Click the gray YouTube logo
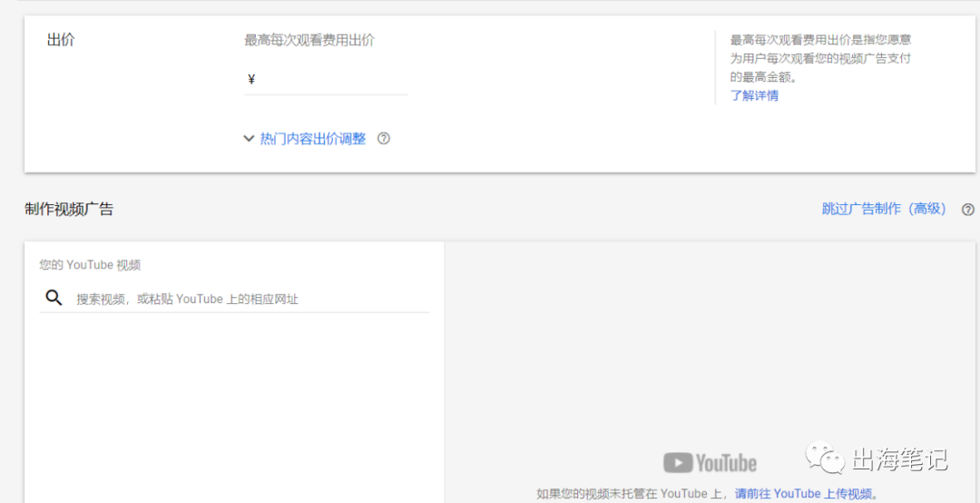 pyautogui.click(x=710, y=463)
